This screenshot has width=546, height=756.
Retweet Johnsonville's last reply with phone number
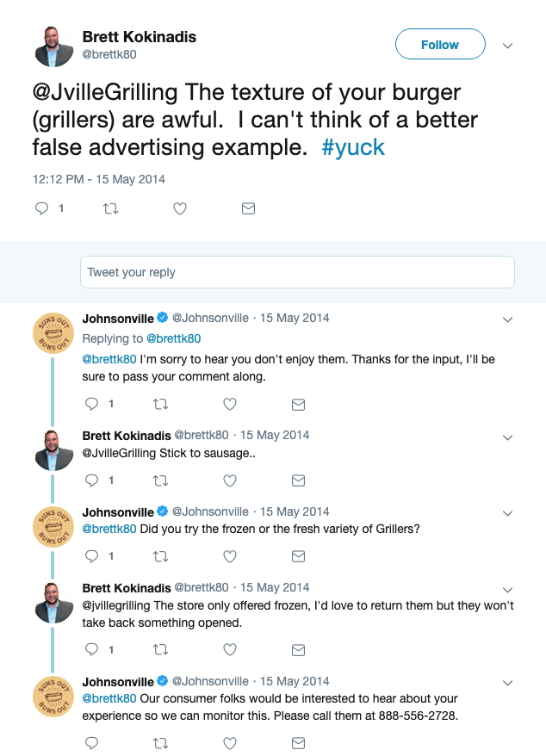[161, 742]
